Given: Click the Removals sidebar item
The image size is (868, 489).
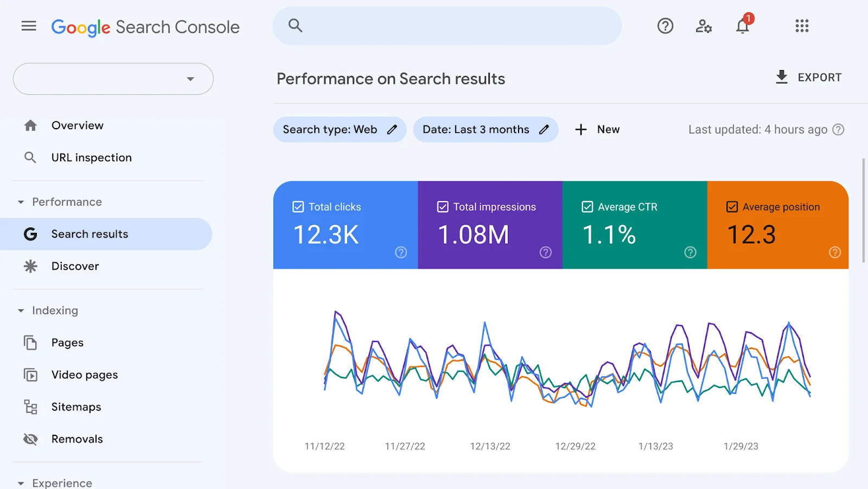Looking at the screenshot, I should click(x=77, y=439).
